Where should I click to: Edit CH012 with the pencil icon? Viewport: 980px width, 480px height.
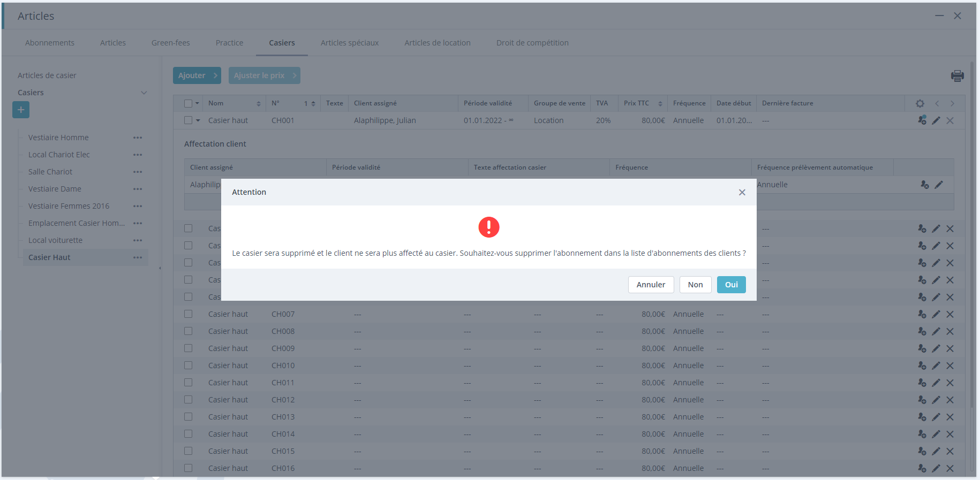click(x=936, y=400)
